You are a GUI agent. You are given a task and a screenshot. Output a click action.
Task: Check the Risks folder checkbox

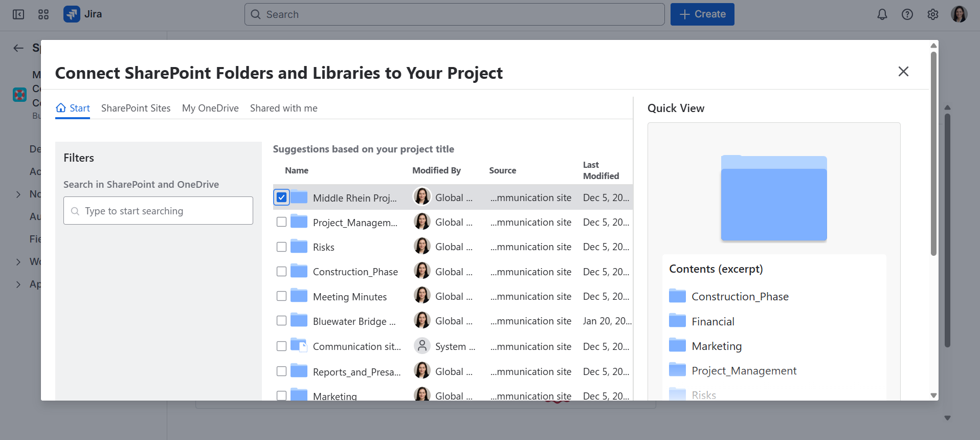coord(281,247)
